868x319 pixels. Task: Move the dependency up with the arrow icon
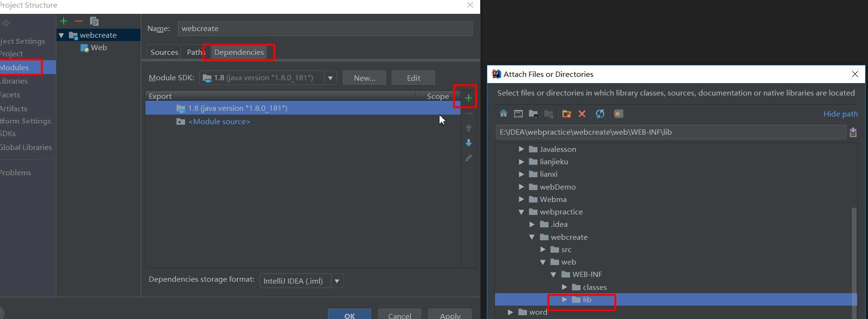point(469,128)
